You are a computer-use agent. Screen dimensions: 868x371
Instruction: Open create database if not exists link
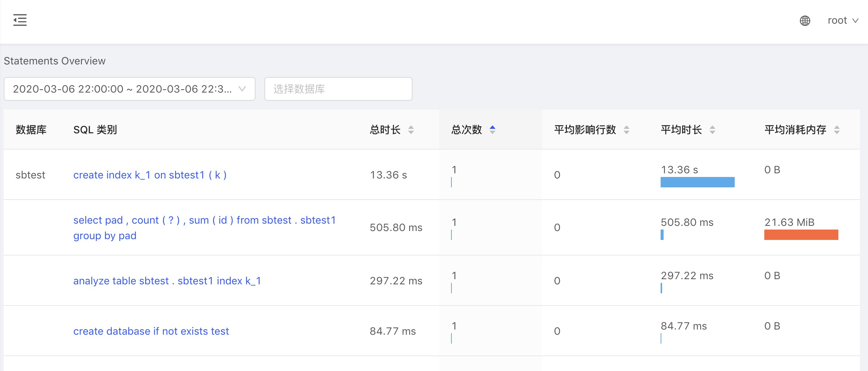point(151,331)
